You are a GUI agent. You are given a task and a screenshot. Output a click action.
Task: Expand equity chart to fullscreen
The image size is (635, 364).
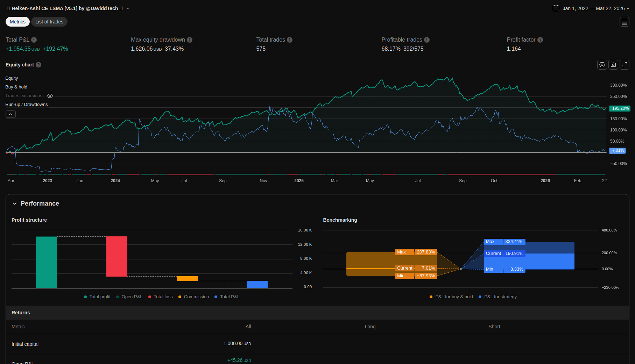coord(624,65)
